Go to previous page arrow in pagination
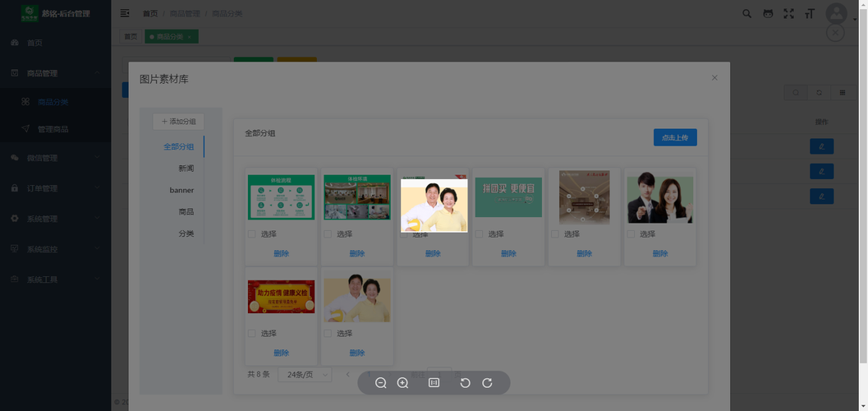Viewport: 868px width, 411px height. pyautogui.click(x=347, y=374)
